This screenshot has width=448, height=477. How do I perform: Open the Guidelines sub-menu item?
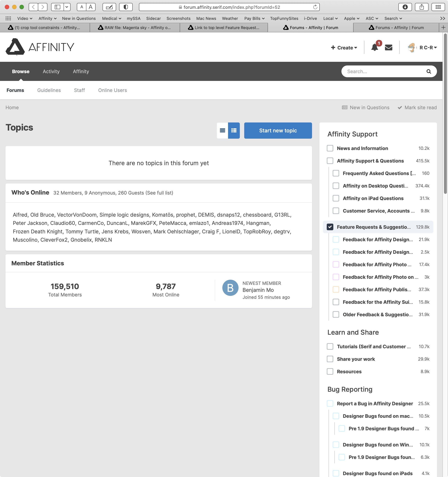(49, 90)
